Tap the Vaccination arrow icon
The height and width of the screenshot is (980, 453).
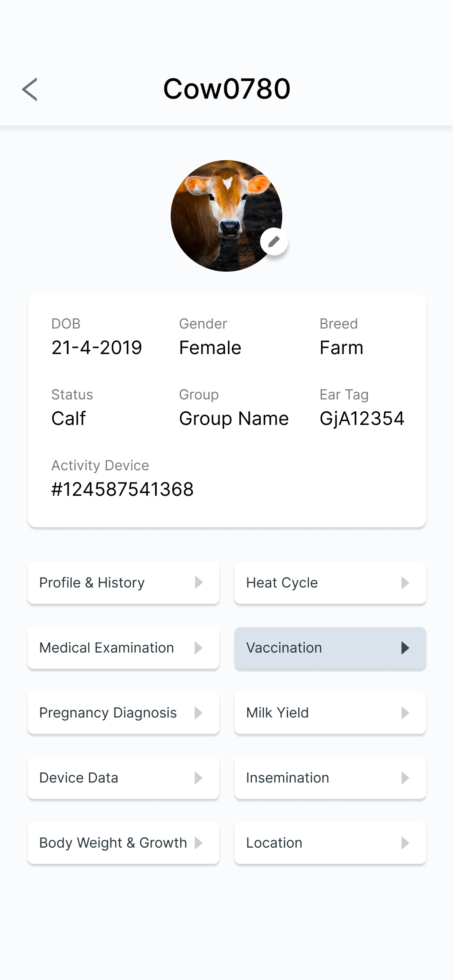(x=405, y=647)
